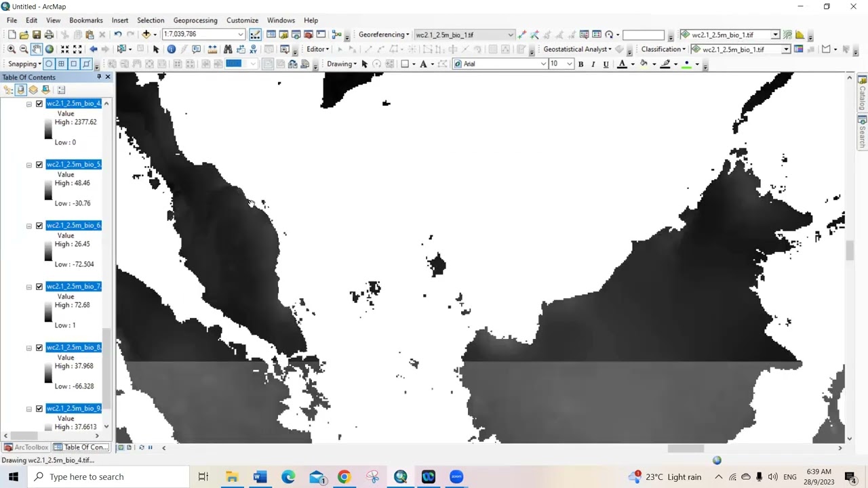The width and height of the screenshot is (868, 488).
Task: Change the font color swatch
Action: [622, 64]
